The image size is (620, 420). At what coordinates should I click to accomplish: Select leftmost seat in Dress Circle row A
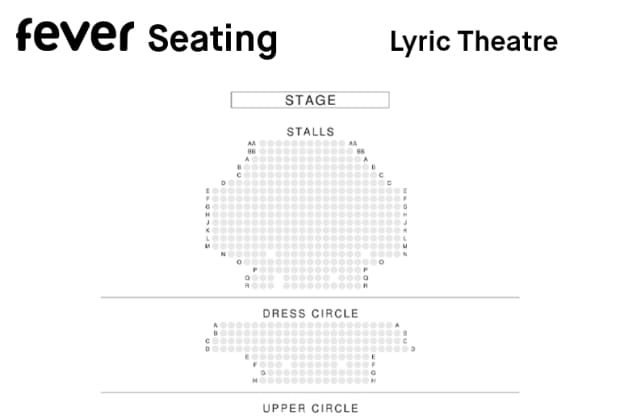coord(223,325)
